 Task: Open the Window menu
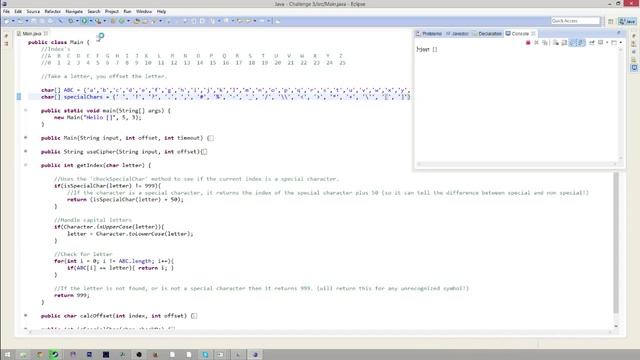click(144, 11)
